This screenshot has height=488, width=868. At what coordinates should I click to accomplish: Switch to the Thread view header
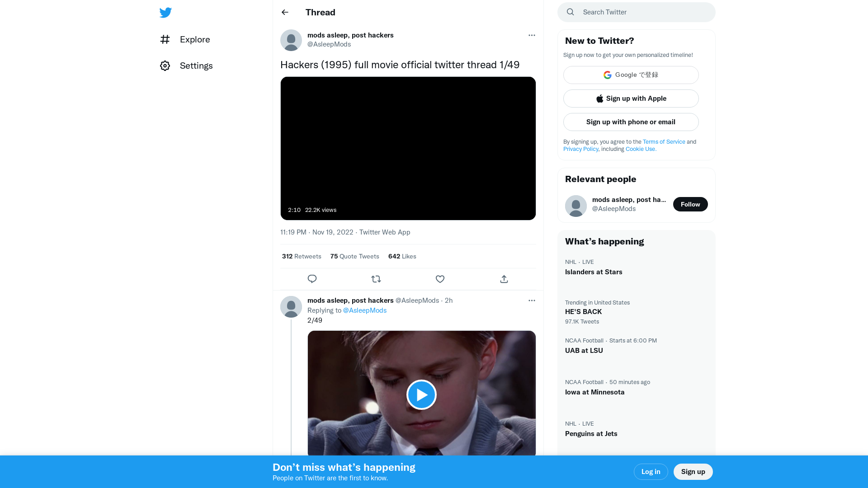click(320, 12)
